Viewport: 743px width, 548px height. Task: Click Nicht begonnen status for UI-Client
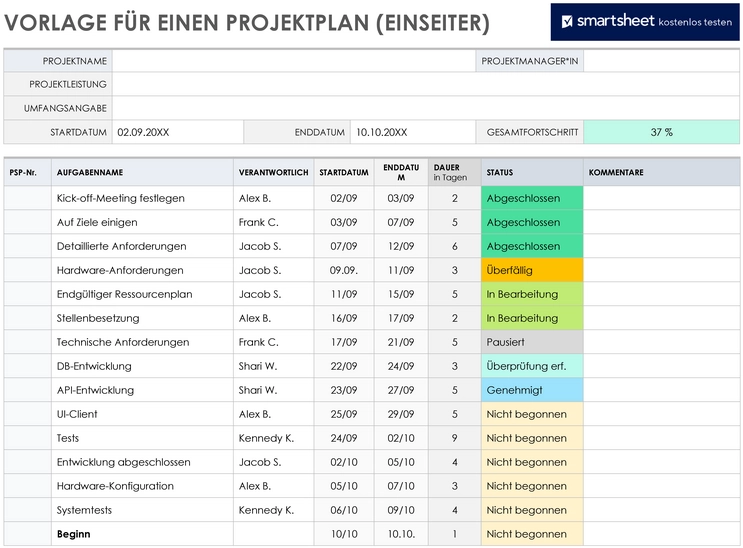pyautogui.click(x=532, y=414)
